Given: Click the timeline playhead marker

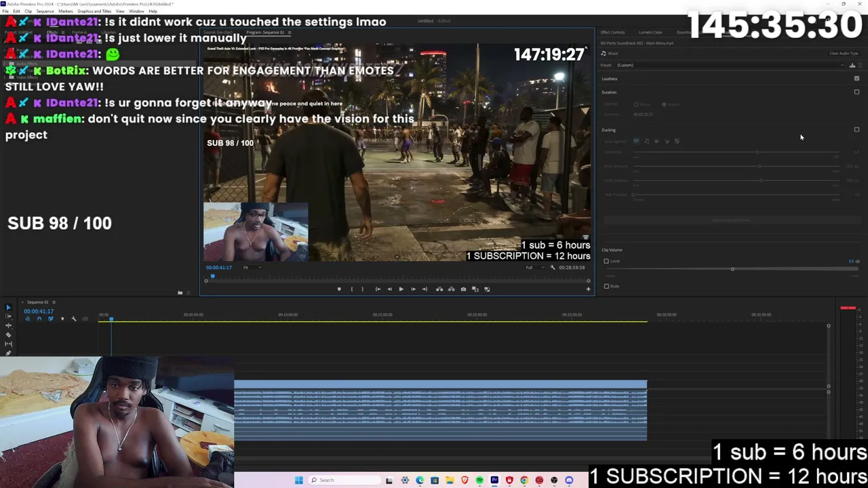Looking at the screenshot, I should (111, 318).
